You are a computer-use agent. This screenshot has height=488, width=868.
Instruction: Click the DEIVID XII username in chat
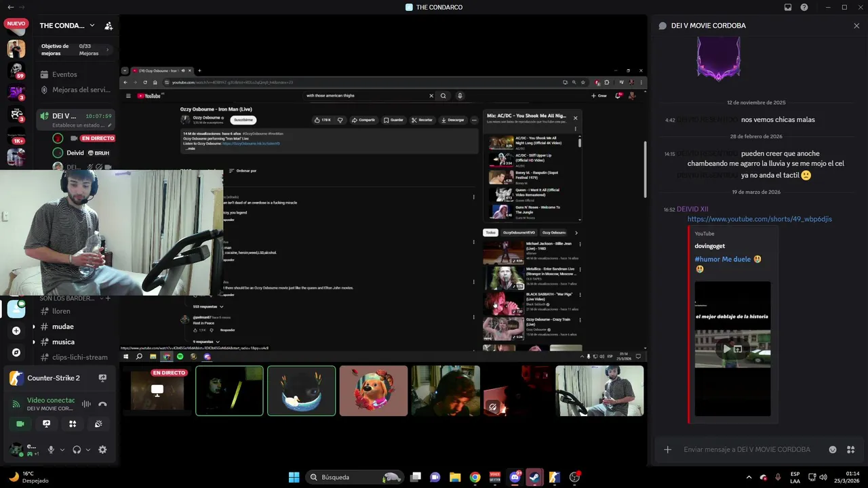692,209
